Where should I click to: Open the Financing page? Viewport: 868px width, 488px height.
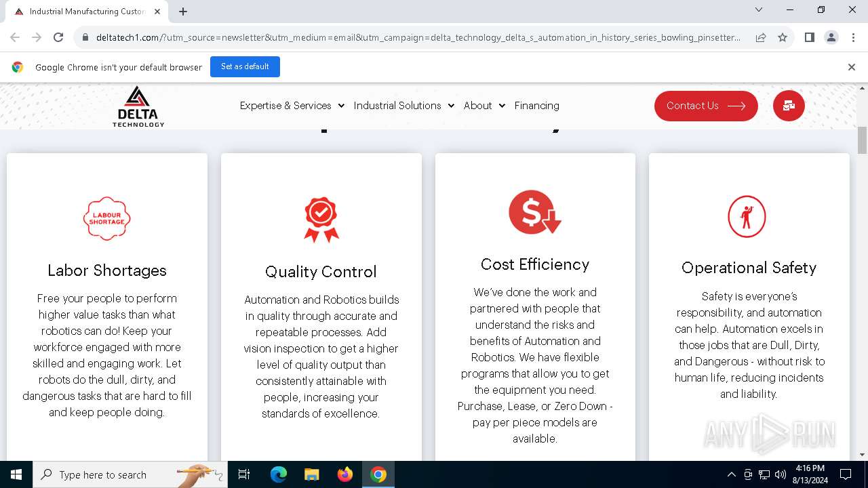point(536,106)
